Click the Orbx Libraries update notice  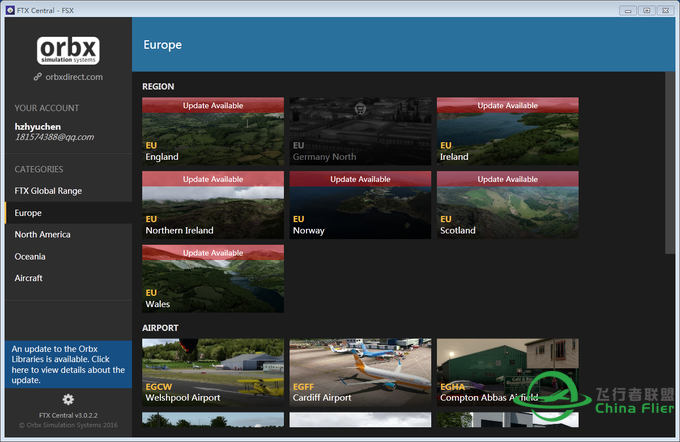(x=69, y=364)
